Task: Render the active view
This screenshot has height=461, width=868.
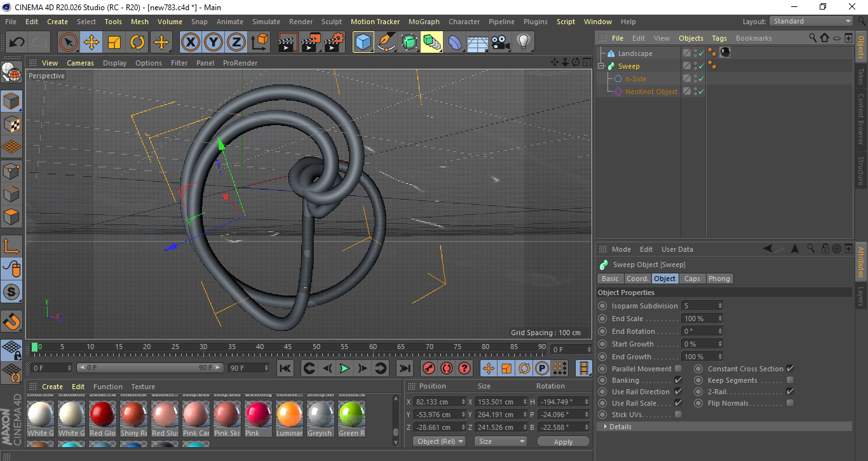Action: tap(288, 43)
